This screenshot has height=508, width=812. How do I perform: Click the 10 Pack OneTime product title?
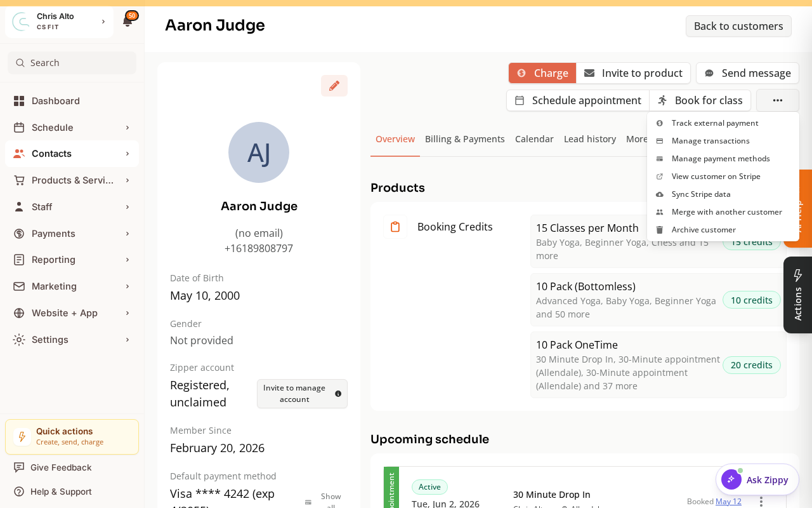pos(577,345)
